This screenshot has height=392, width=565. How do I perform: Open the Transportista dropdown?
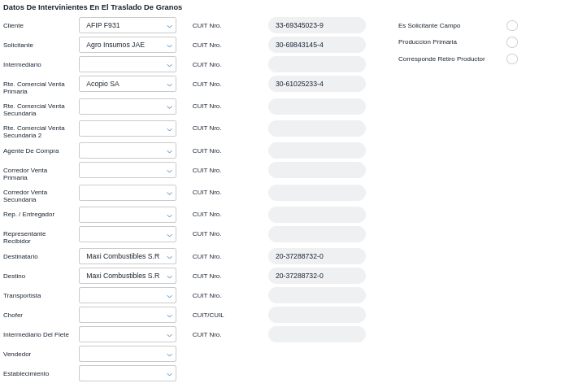pyautogui.click(x=128, y=295)
